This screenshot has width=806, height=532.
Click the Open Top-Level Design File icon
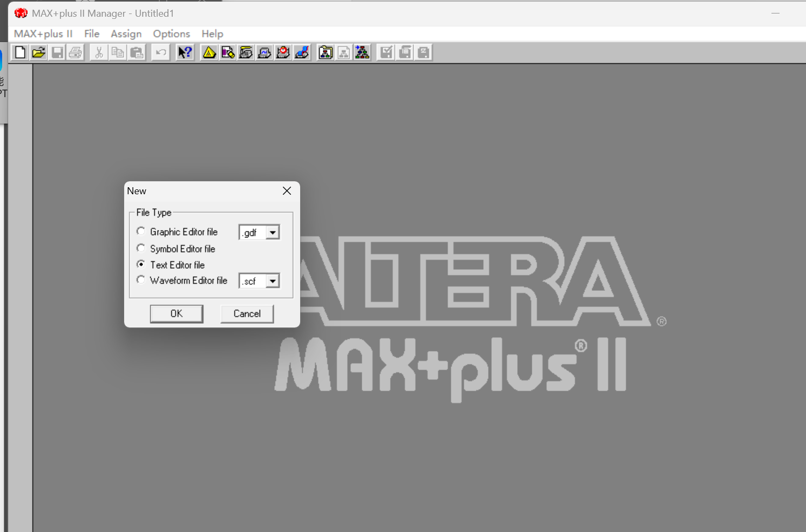point(362,52)
